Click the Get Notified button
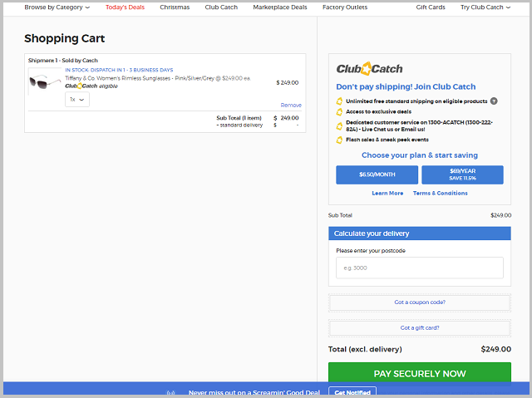532x398 pixels. [x=352, y=392]
